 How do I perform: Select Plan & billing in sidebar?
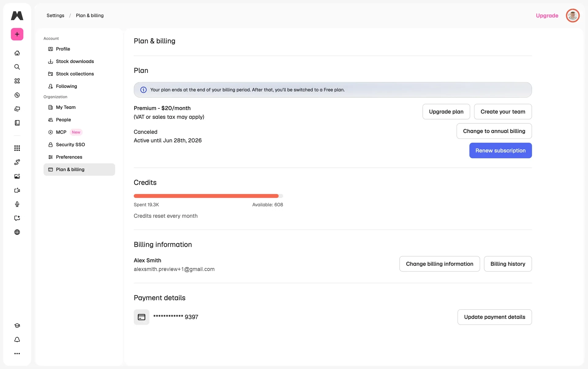coord(79,169)
